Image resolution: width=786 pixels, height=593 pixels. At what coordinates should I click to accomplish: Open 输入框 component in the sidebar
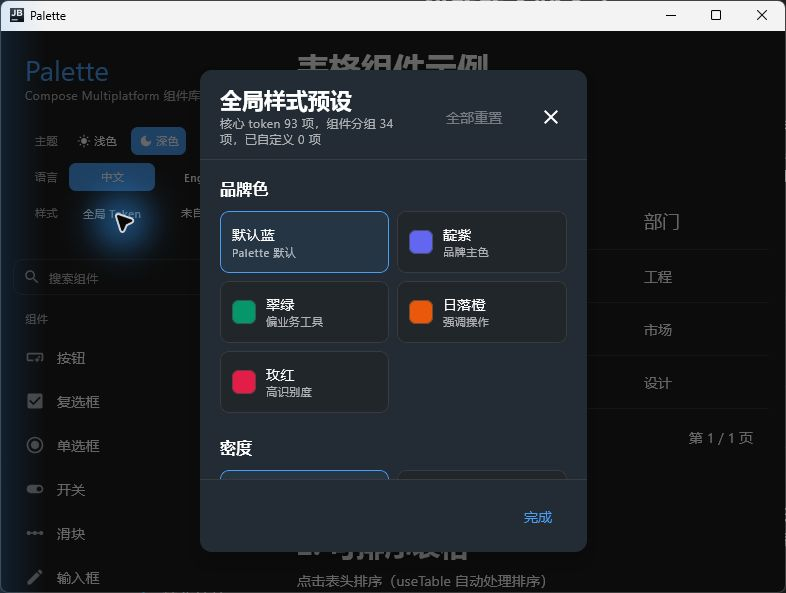pyautogui.click(x=78, y=577)
